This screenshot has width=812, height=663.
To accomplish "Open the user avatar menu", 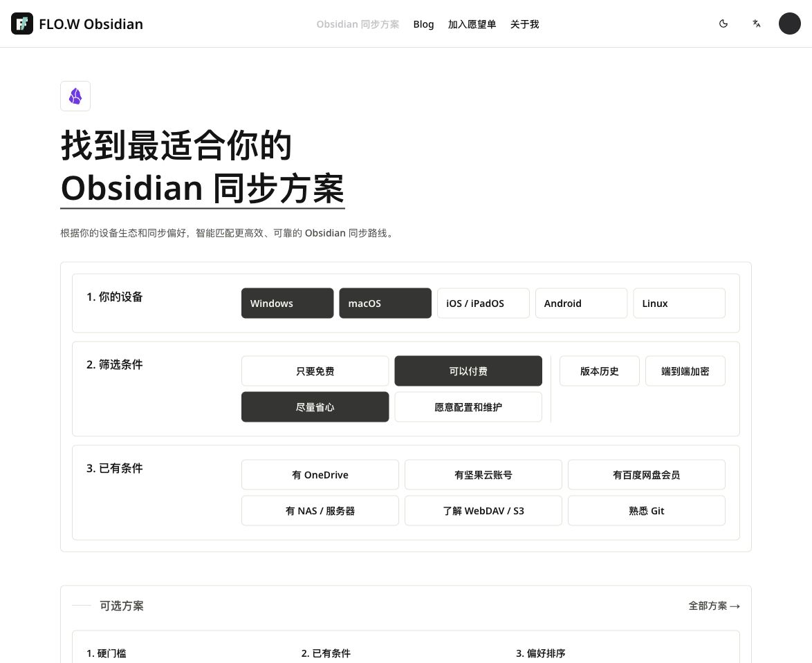I will pos(790,24).
